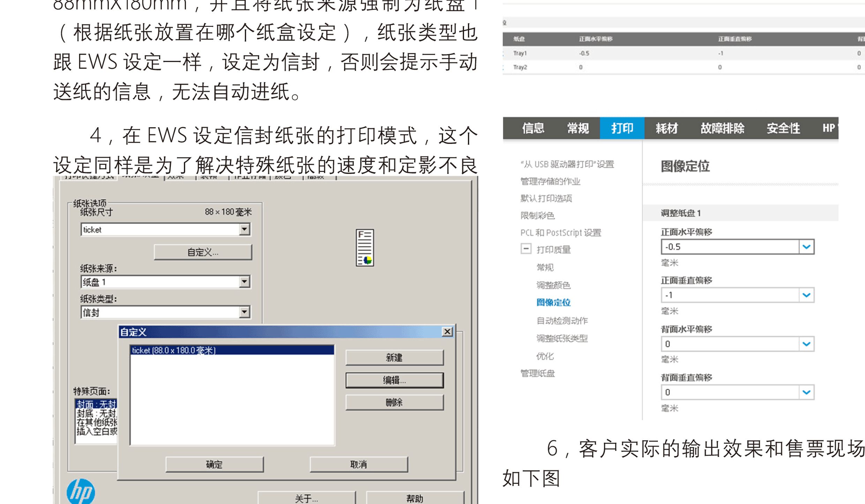The image size is (865, 504).
Task: Switch to the 信息 tab in EWS
Action: click(533, 128)
